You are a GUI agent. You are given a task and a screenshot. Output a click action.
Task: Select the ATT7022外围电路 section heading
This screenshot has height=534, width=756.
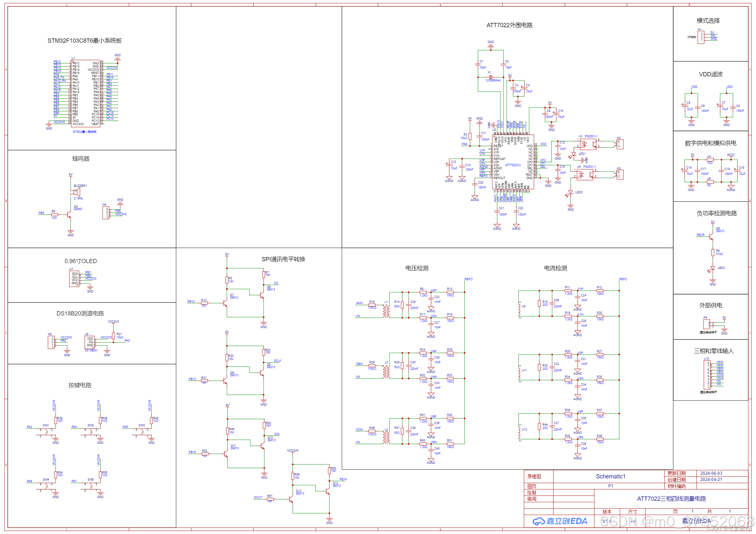click(509, 25)
